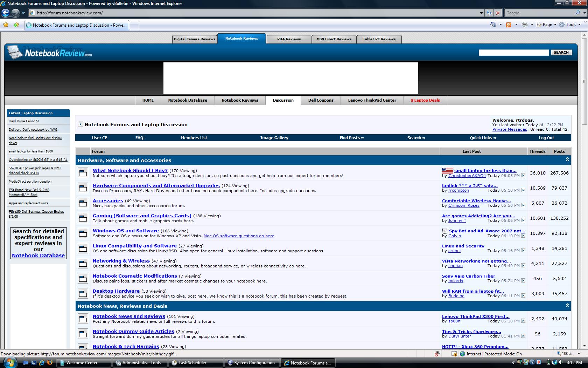Switch to Task Scheduler taskbar button

[196, 363]
